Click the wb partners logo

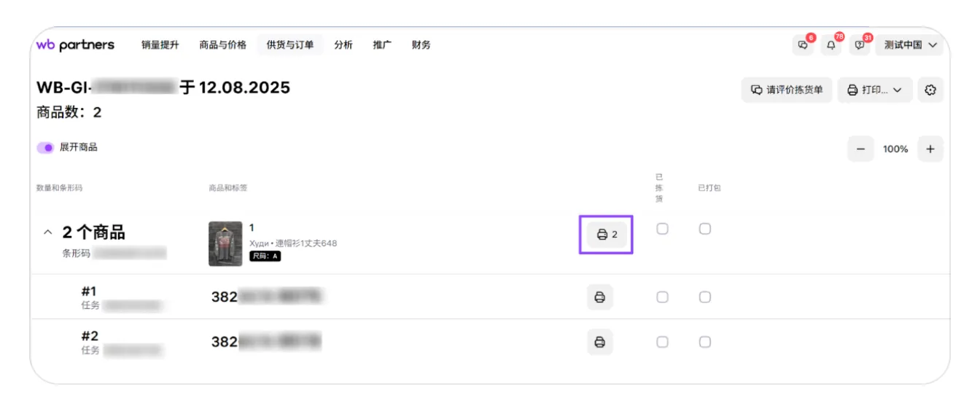coord(75,45)
